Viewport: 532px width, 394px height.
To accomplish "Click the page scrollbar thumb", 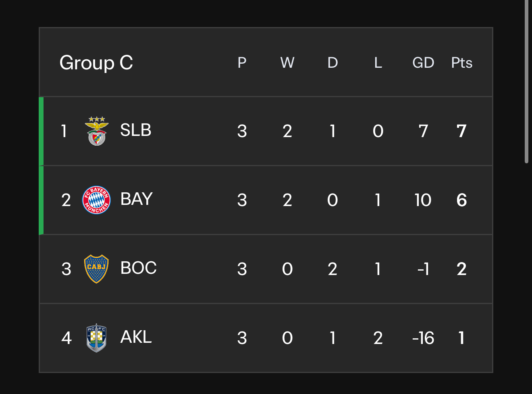I will pyautogui.click(x=526, y=81).
